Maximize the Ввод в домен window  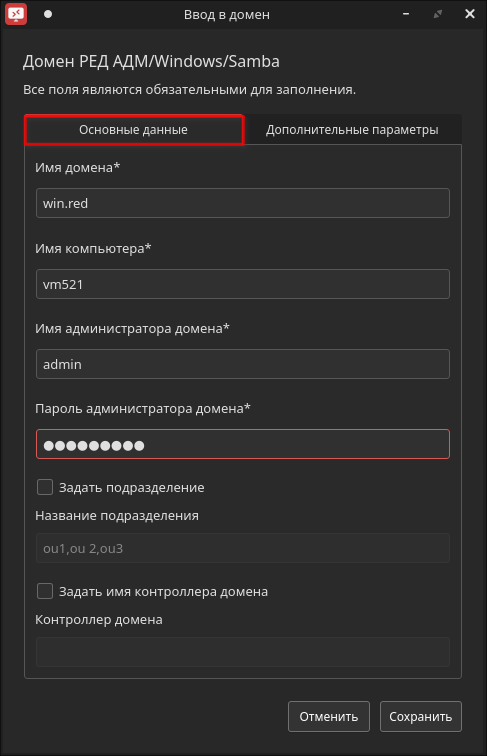click(438, 14)
